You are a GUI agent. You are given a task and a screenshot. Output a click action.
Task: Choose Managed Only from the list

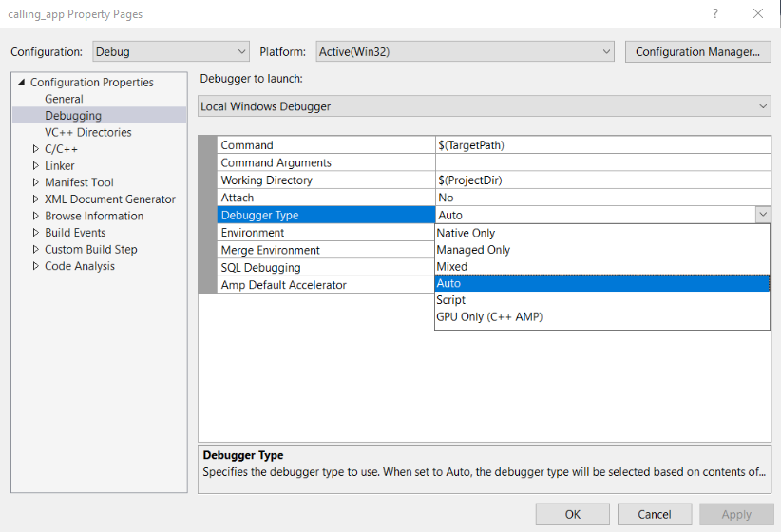[x=602, y=250]
